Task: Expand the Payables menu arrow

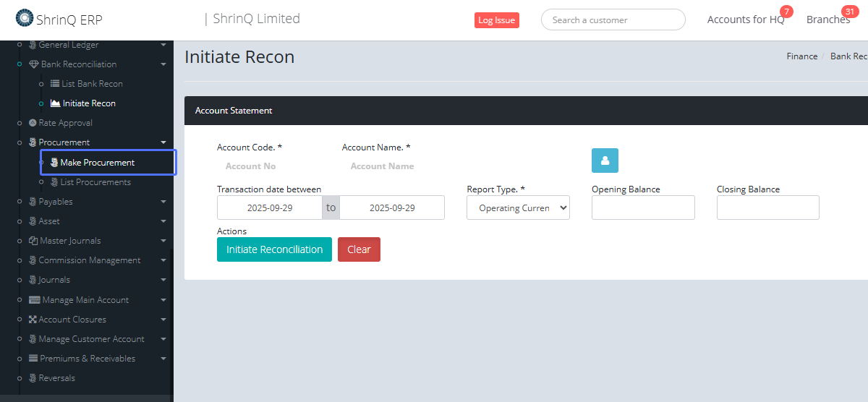Action: pos(163,202)
